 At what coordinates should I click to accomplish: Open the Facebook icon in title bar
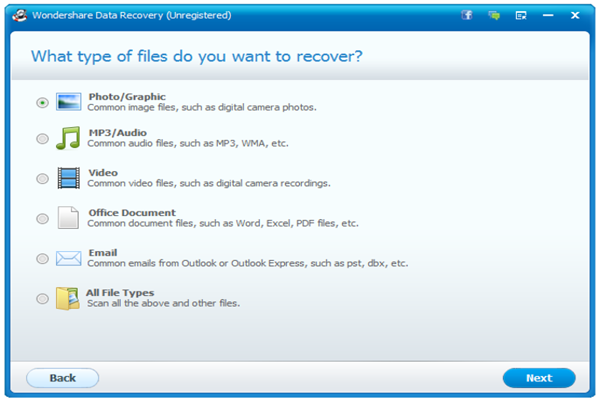coord(466,15)
